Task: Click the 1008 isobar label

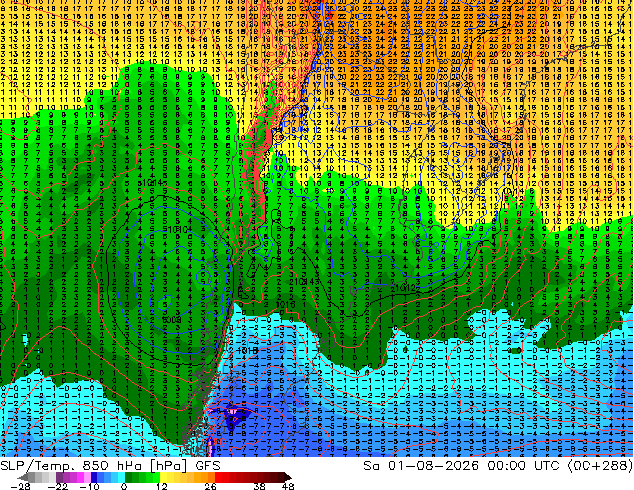Action: [x=171, y=320]
